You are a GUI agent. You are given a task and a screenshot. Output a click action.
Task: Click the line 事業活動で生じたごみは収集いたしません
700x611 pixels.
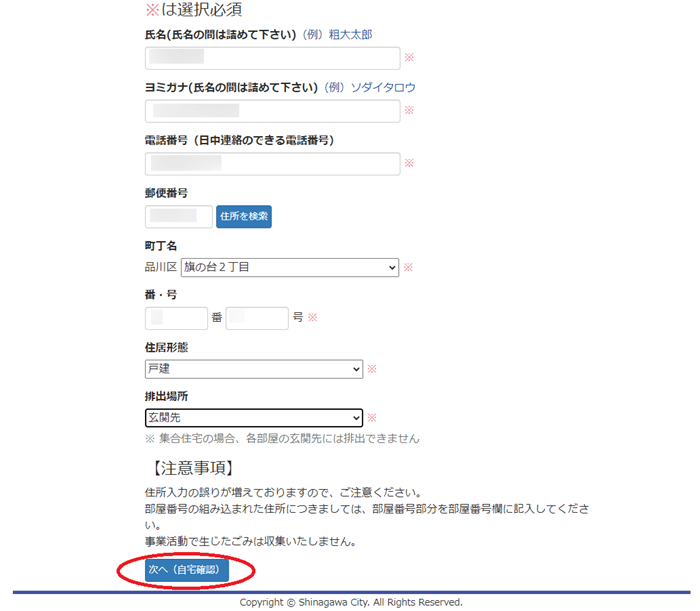pos(250,542)
